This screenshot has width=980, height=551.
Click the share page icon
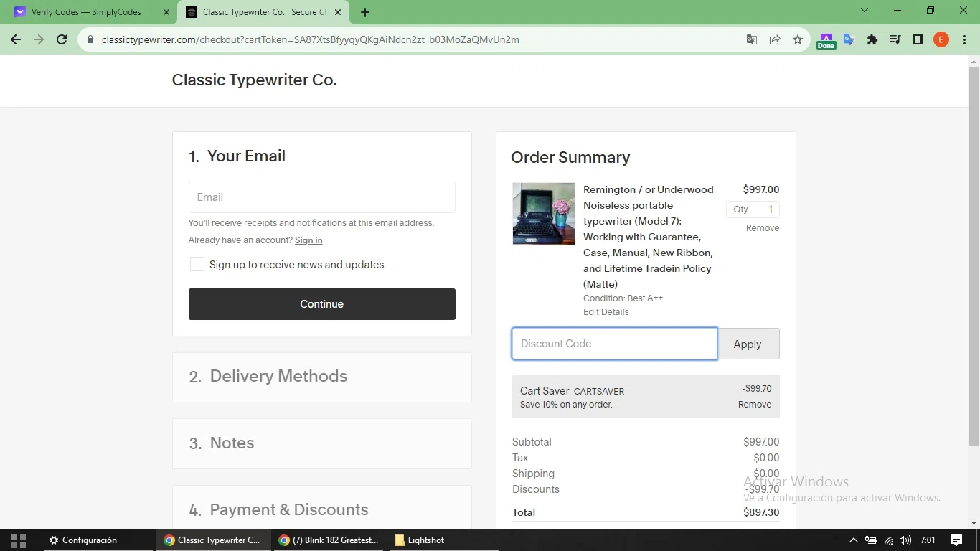[775, 39]
